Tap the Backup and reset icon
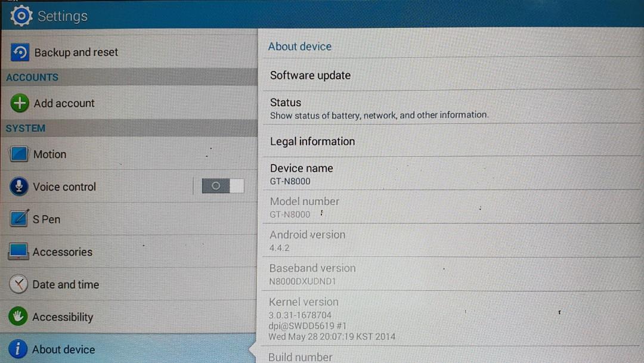644x363 pixels. (20, 52)
